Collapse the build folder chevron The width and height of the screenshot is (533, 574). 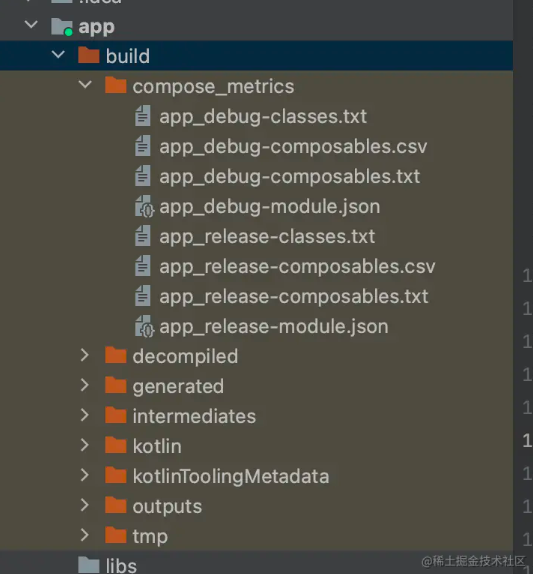click(x=58, y=55)
